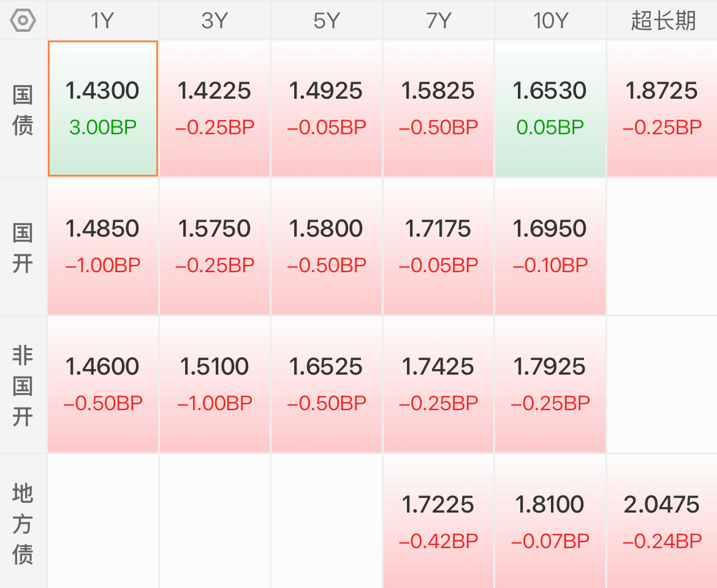Open the 国开 1Y cell showing 1.4850
Image resolution: width=717 pixels, height=588 pixels.
click(x=103, y=246)
